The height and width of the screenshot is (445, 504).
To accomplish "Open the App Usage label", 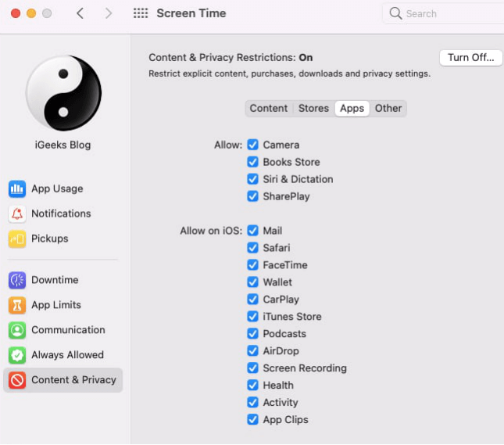I will click(x=57, y=189).
